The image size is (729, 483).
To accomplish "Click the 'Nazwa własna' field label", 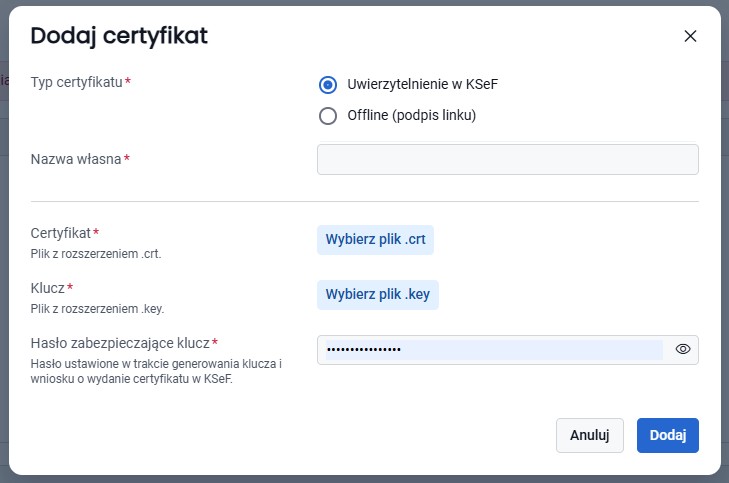I will coord(76,159).
